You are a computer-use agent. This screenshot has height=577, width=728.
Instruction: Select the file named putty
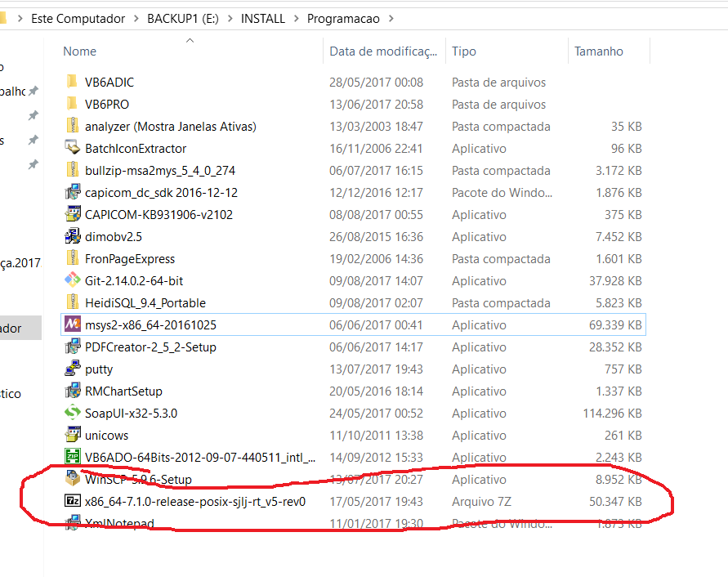99,369
